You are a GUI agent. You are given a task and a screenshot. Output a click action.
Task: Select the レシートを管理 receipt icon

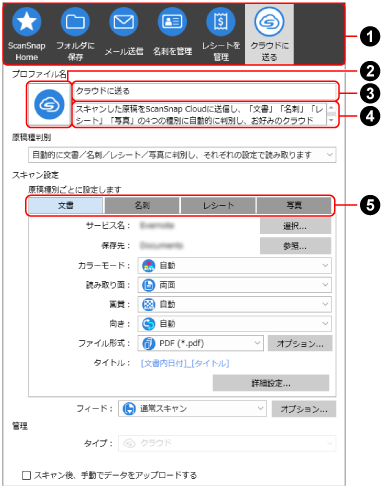coord(221,22)
